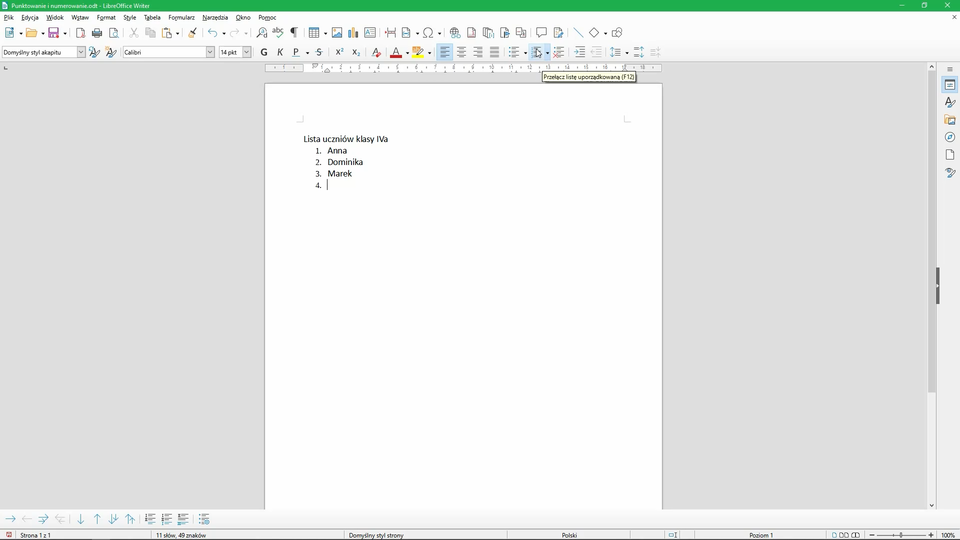The width and height of the screenshot is (960, 540).
Task: Toggle bold formatting (G button)
Action: tap(264, 52)
